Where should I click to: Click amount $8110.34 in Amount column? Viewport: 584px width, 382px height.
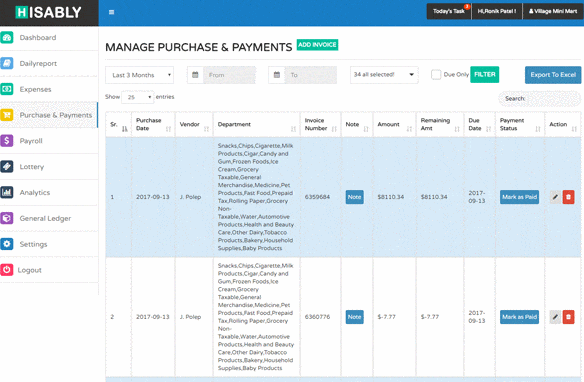tap(391, 197)
